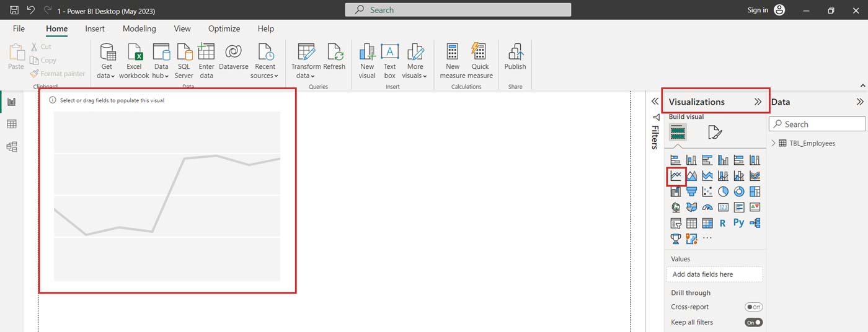Select the Line chart visual icon
The height and width of the screenshot is (332, 868).
(x=676, y=176)
